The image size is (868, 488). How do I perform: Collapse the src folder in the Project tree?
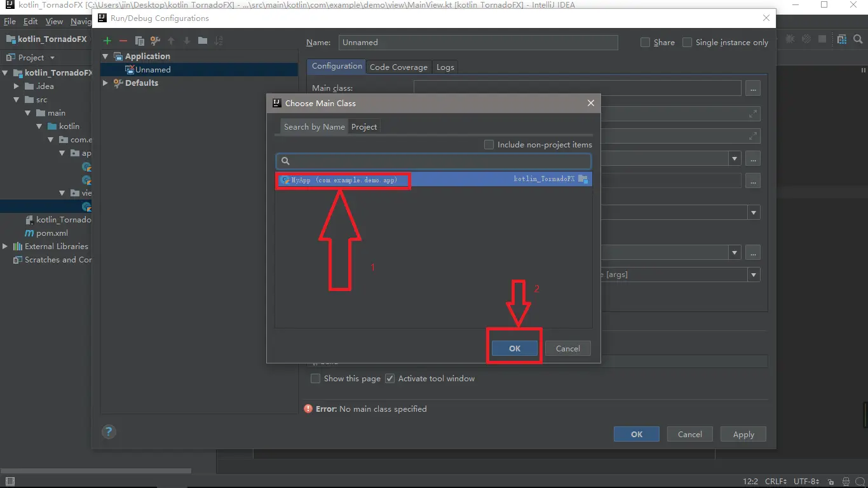pos(17,100)
